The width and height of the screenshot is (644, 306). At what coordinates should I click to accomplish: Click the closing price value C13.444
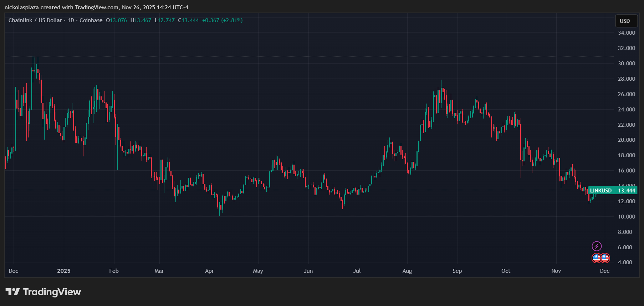pyautogui.click(x=188, y=20)
